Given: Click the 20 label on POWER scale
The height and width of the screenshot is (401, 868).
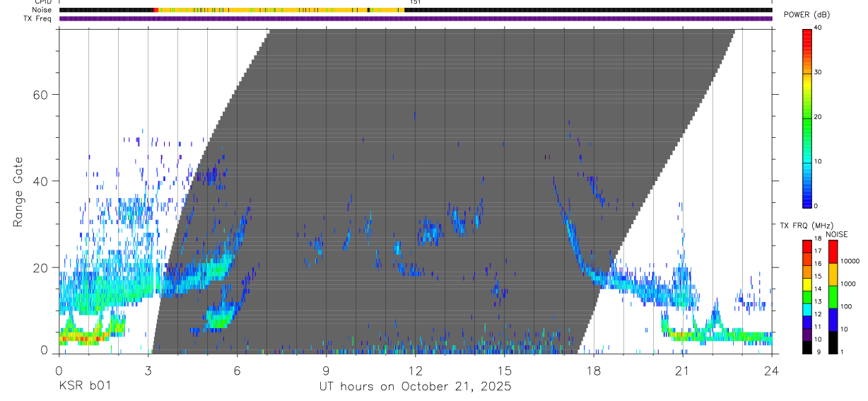Looking at the screenshot, I should point(817,117).
